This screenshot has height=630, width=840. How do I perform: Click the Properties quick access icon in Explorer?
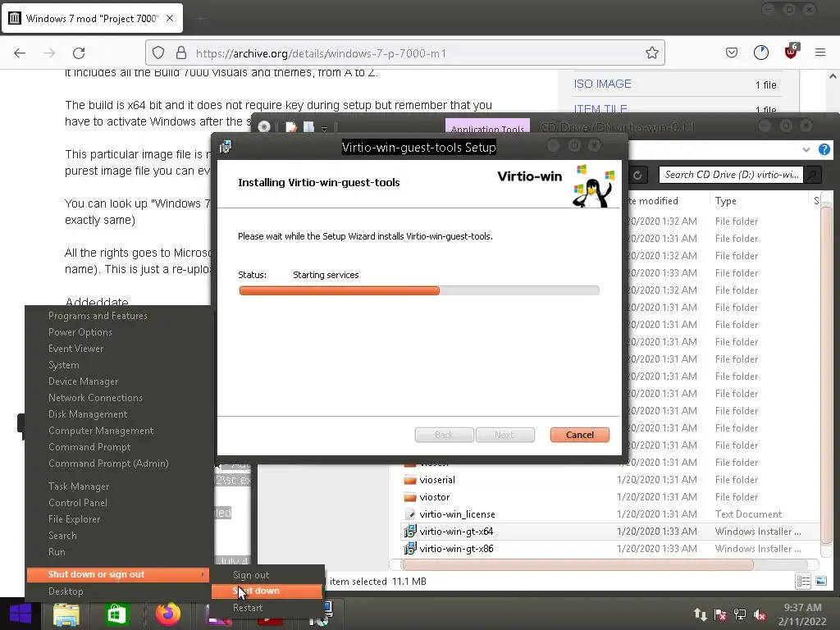point(291,127)
